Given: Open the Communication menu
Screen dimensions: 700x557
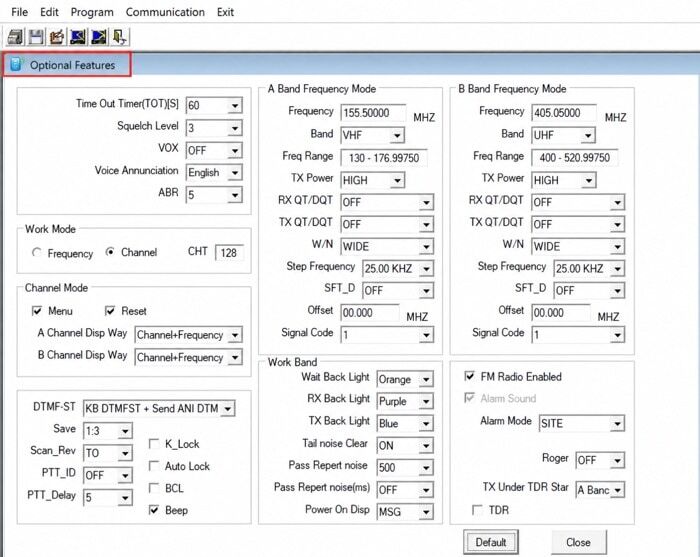Looking at the screenshot, I should 165,12.
